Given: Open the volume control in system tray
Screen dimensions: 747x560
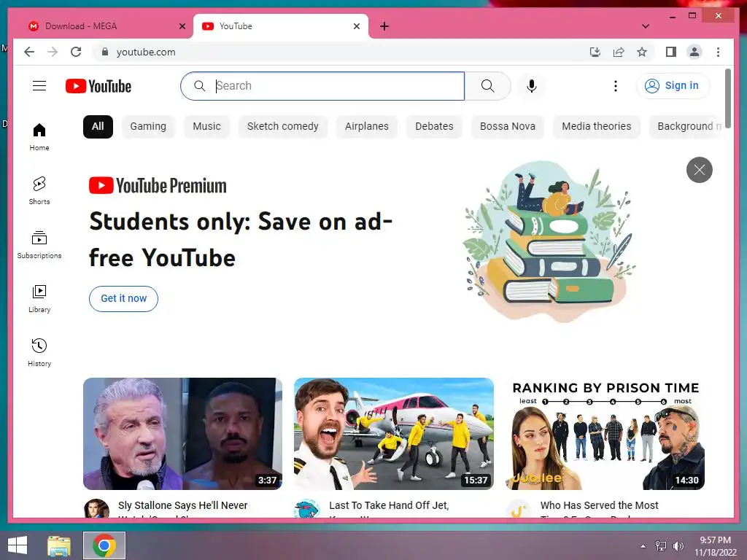Looking at the screenshot, I should pos(678,545).
